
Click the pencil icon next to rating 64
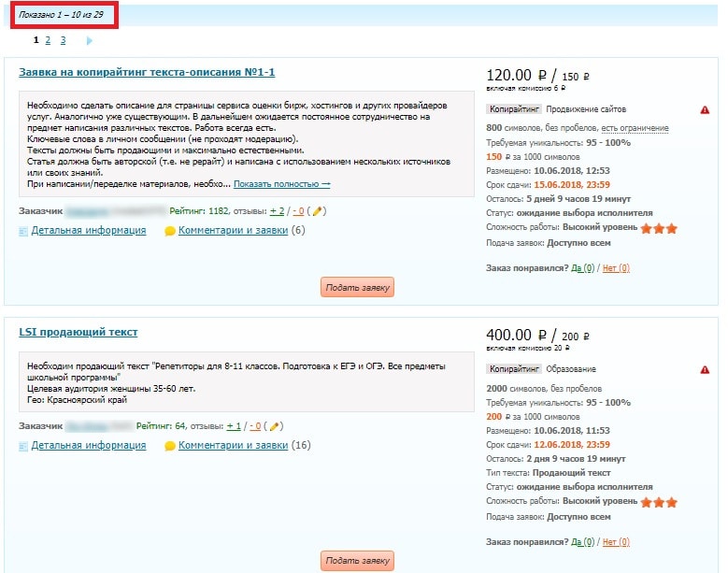coord(274,426)
